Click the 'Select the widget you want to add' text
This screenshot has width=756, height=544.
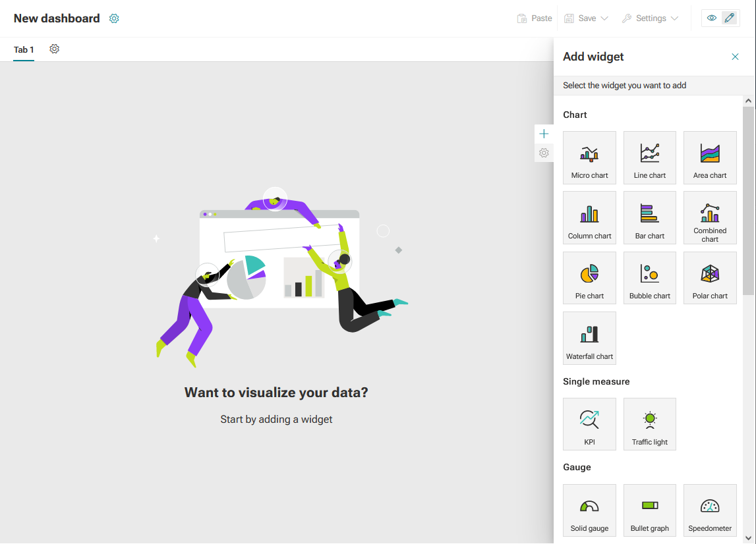(624, 85)
